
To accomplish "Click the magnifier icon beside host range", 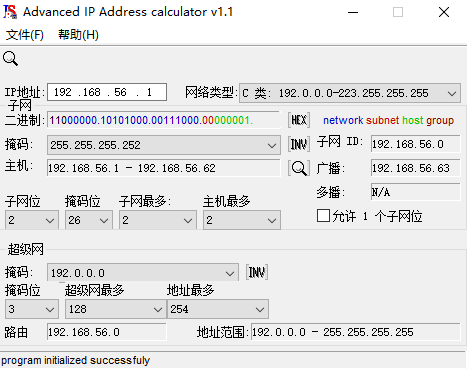I will (299, 168).
